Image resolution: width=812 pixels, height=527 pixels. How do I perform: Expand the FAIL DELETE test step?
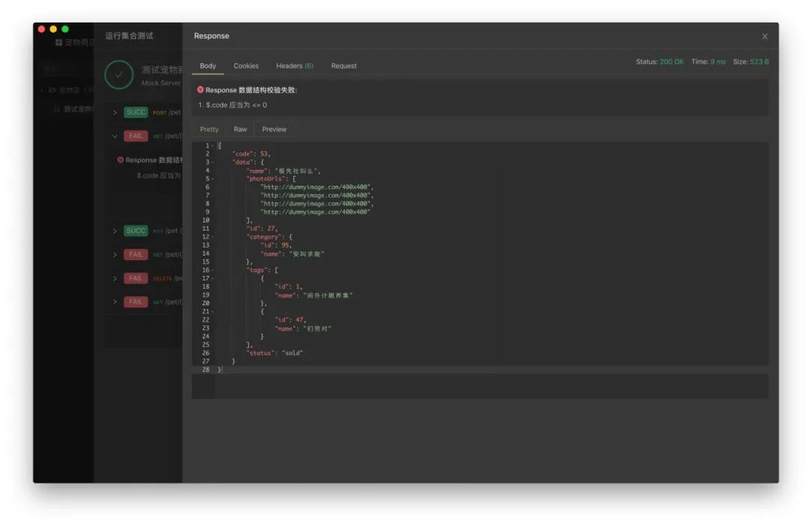[115, 278]
